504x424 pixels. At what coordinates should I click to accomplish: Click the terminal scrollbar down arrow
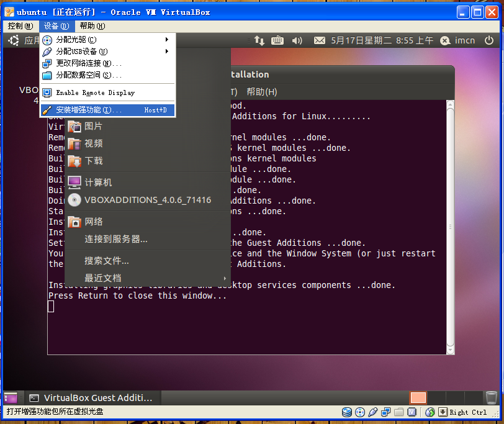(451, 350)
